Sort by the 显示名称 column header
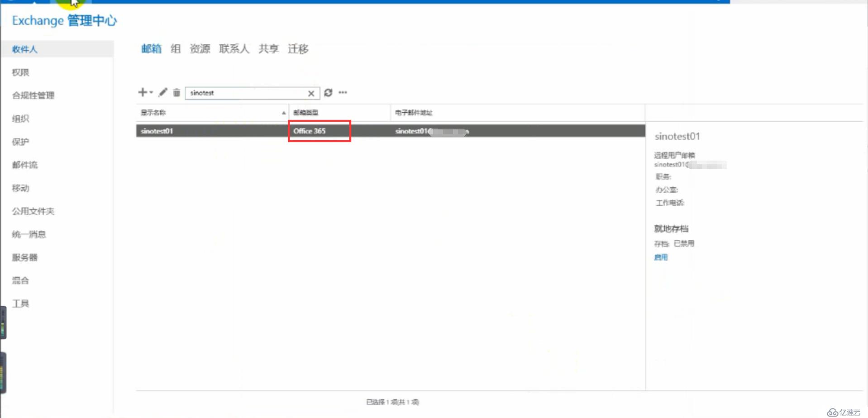This screenshot has width=868, height=418. 212,112
